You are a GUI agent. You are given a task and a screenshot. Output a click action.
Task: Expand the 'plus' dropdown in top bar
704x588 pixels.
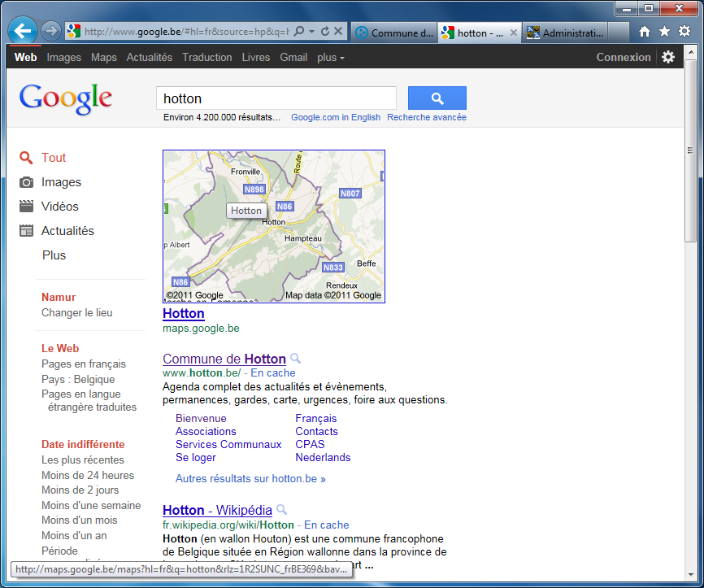coord(330,58)
